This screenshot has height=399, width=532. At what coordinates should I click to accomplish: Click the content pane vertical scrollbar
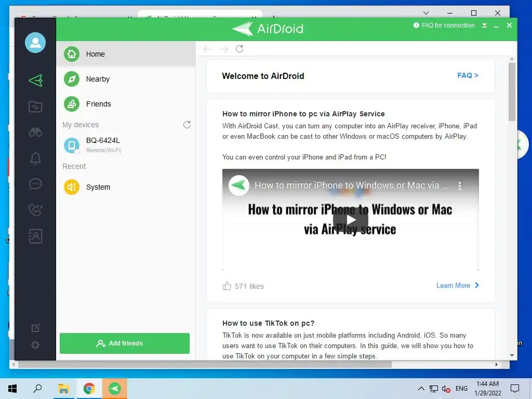click(512, 91)
